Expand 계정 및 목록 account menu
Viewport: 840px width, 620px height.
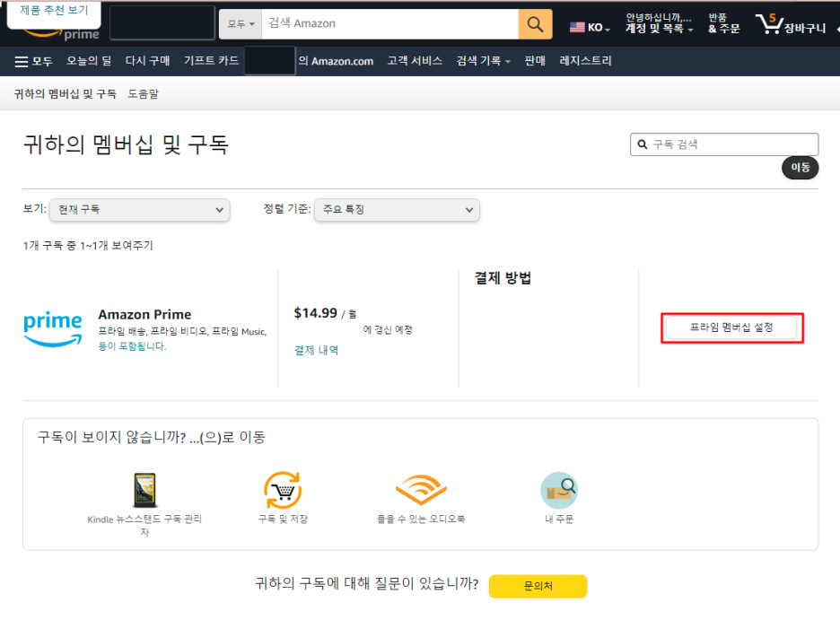pos(659,23)
